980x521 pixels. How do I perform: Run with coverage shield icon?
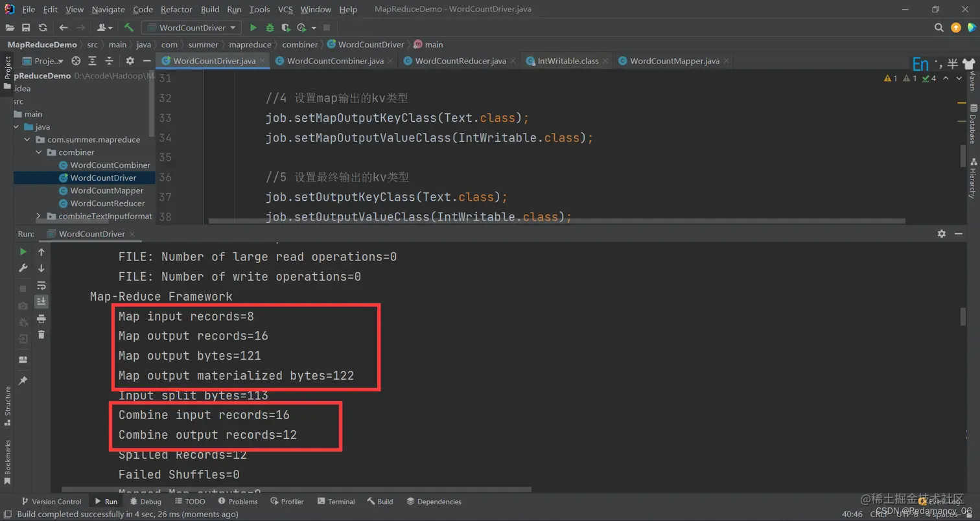[286, 28]
